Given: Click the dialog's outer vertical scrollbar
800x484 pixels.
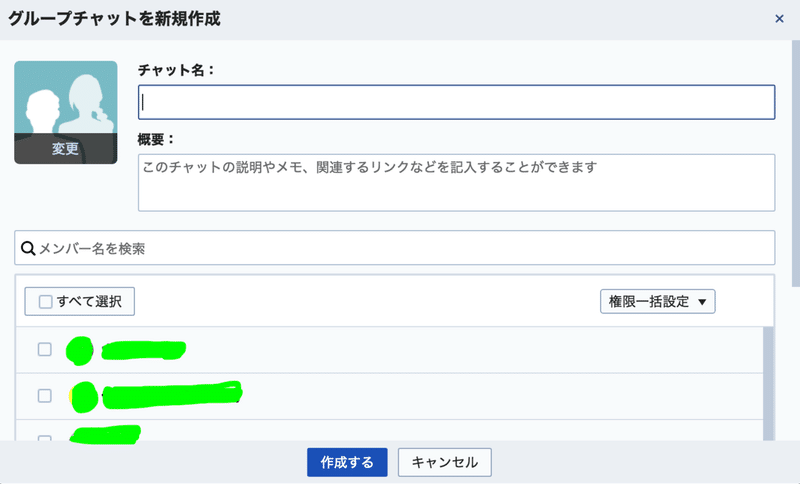Looking at the screenshot, I should 795,163.
